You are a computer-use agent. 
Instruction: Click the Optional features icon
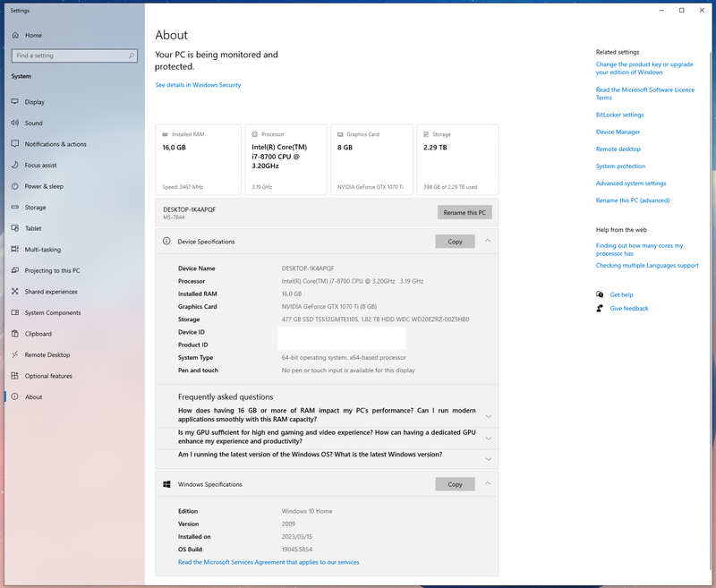tap(15, 375)
